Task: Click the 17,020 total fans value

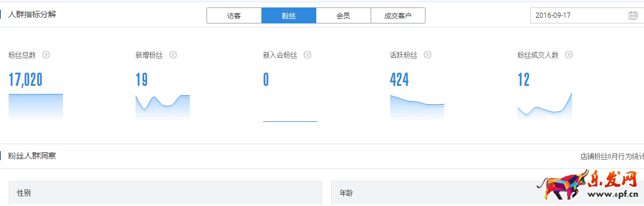Action: click(26, 80)
